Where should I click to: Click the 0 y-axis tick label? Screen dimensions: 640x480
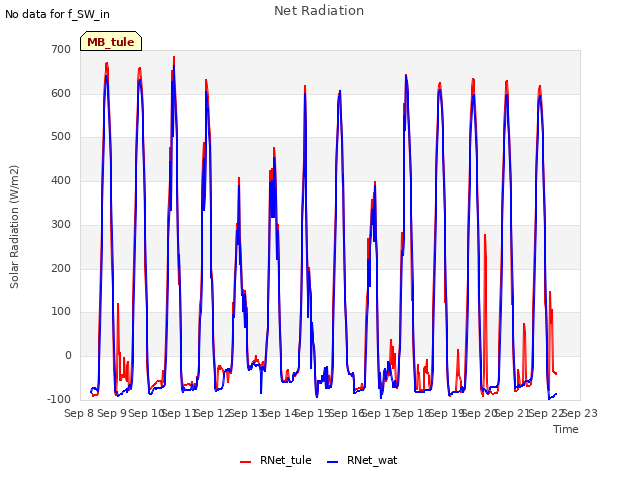[68, 356]
